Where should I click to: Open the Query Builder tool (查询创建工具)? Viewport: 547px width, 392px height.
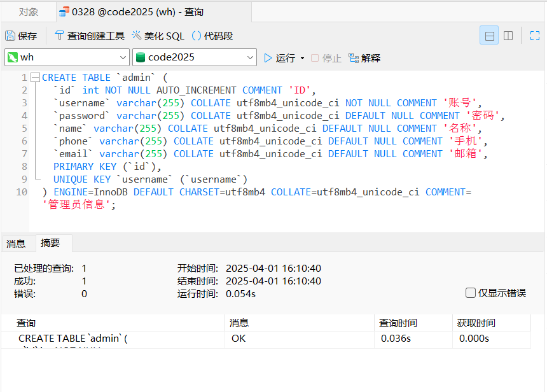[90, 36]
